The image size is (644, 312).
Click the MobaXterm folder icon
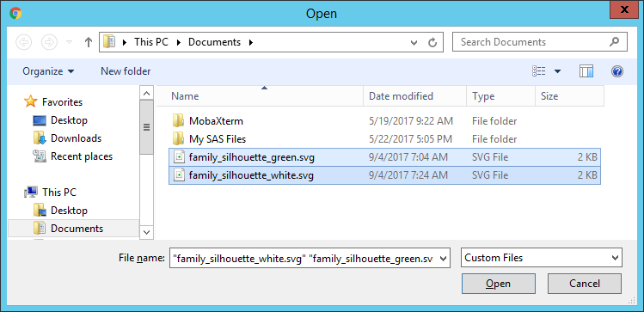pyautogui.click(x=178, y=120)
